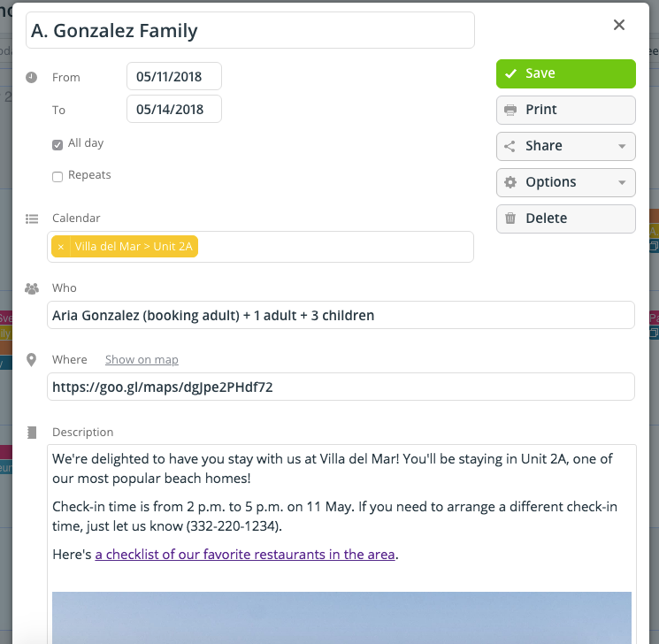Click the trash icon on Delete button
The width and height of the screenshot is (659, 644).
click(510, 218)
